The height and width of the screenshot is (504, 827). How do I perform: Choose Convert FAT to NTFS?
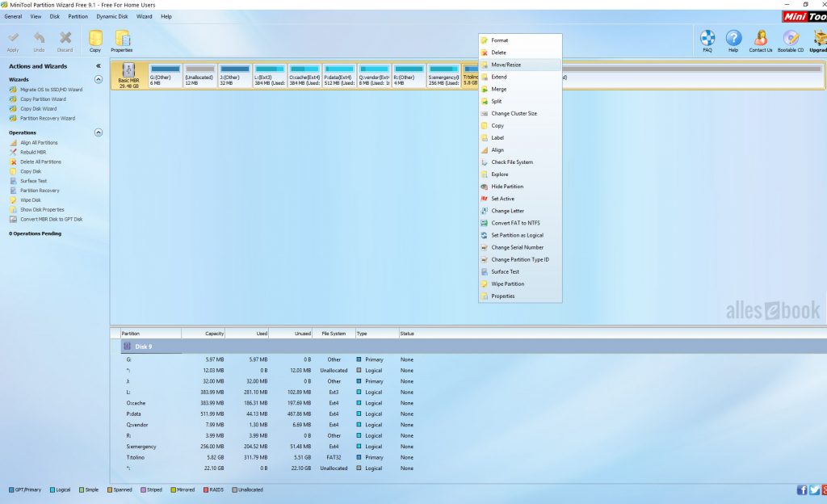click(x=520, y=222)
